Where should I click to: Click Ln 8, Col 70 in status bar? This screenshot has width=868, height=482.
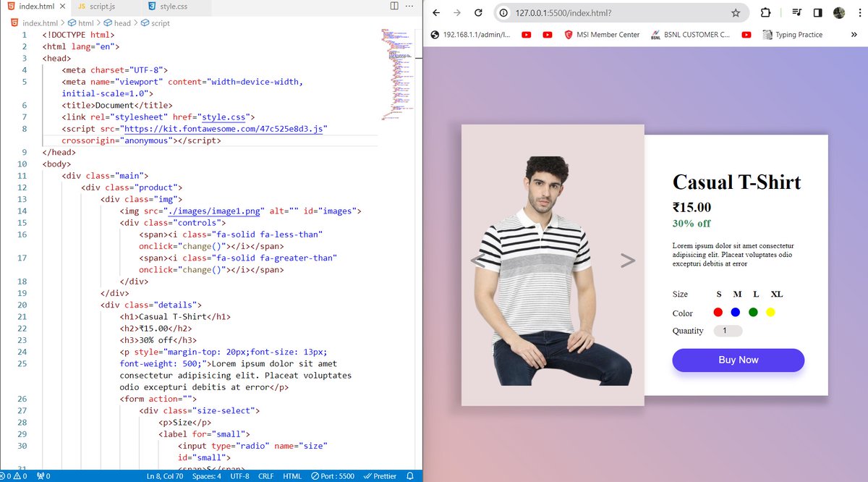point(165,476)
